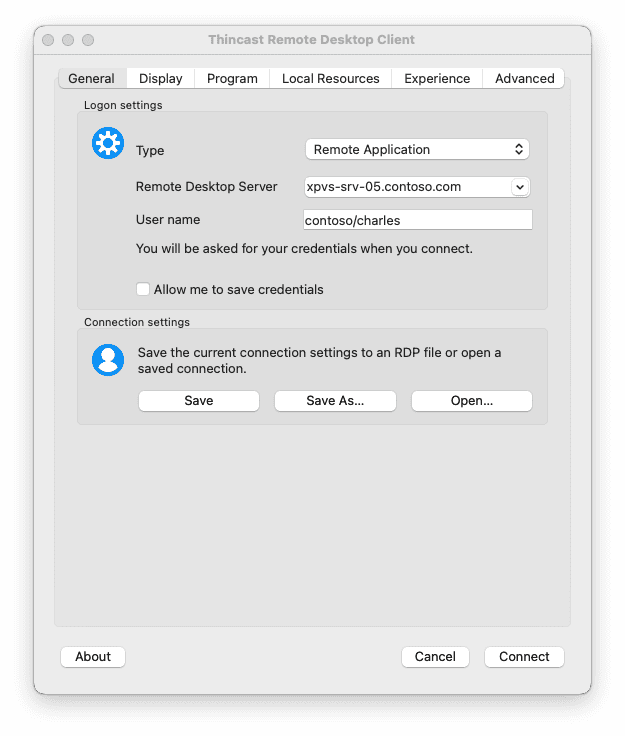
Task: Click the blue gear logon settings icon
Action: tap(108, 143)
